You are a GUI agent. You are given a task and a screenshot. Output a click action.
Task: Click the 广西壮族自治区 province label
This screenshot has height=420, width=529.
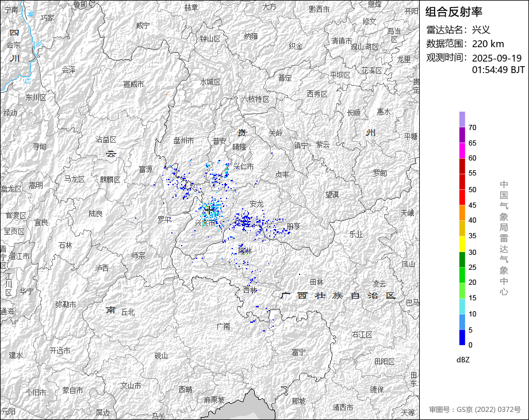[338, 295]
